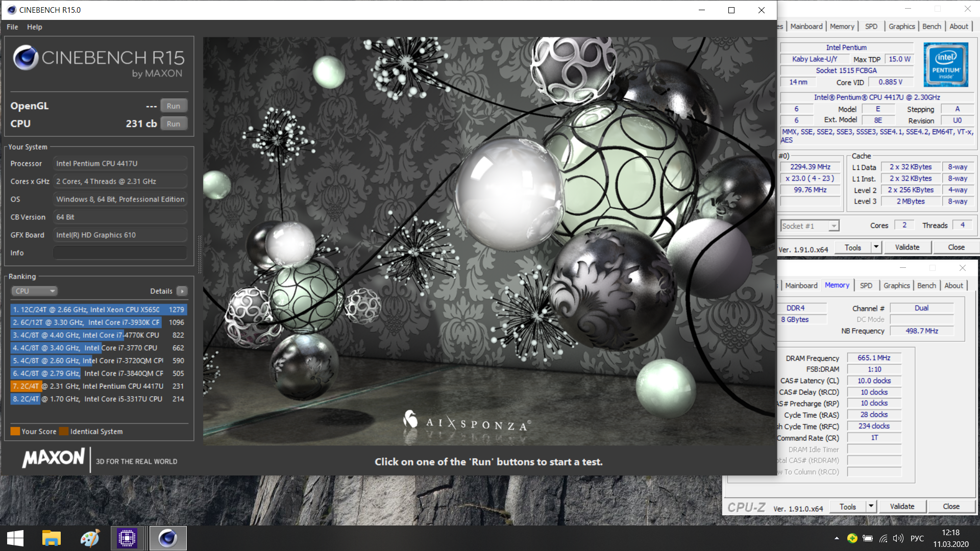Open Tools dropdown arrow in upper CPU-Z
This screenshot has width=980, height=551.
click(x=876, y=247)
